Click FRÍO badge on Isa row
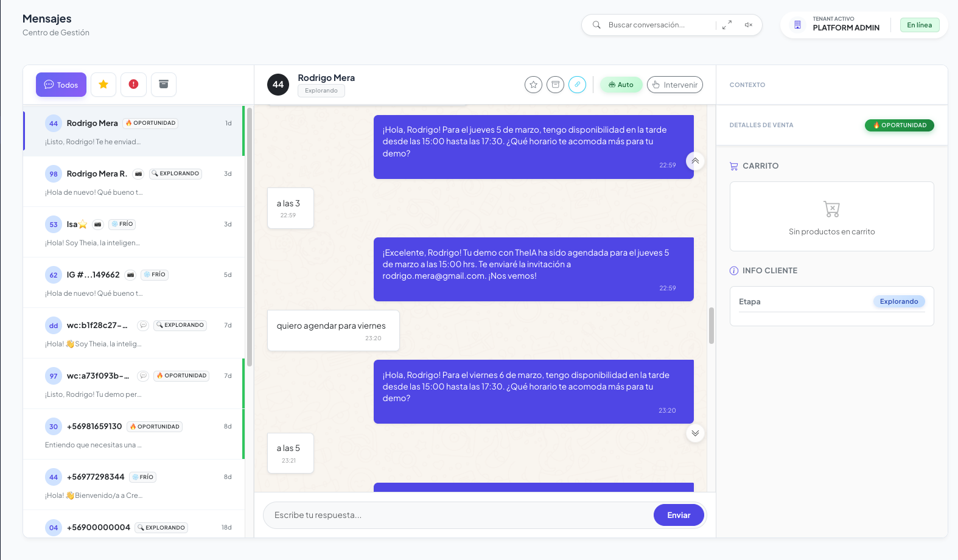Image resolution: width=958 pixels, height=560 pixels. [122, 224]
